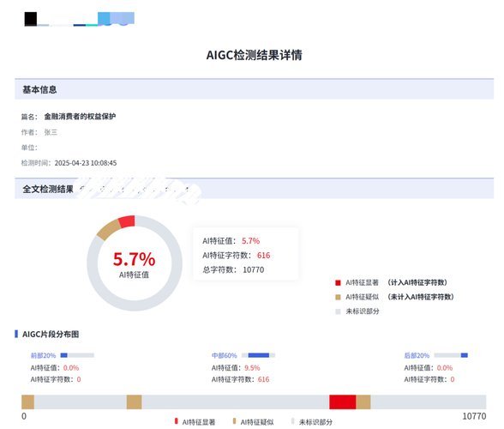Click grey 未标识部分 legend swatch on right
Screen dimensions: 504x429
338,311
